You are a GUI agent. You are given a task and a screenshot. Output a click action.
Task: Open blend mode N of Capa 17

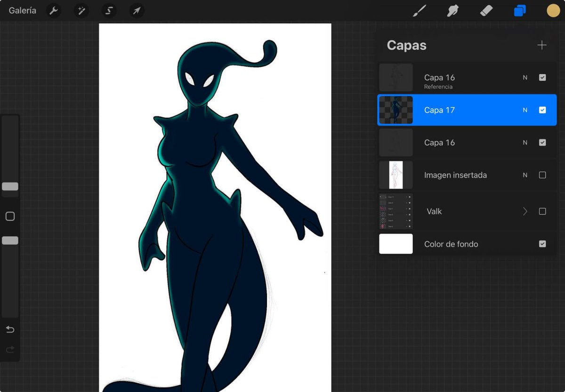click(525, 110)
